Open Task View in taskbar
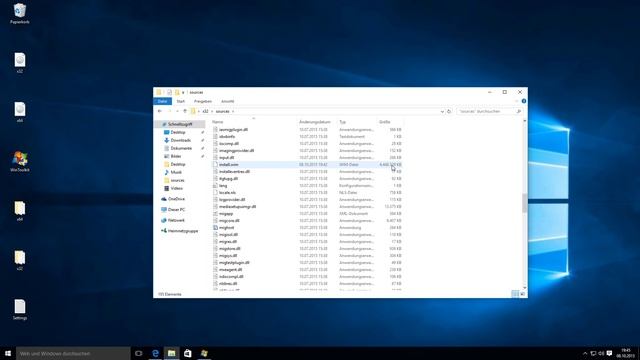The width and height of the screenshot is (640, 360). pos(139,353)
